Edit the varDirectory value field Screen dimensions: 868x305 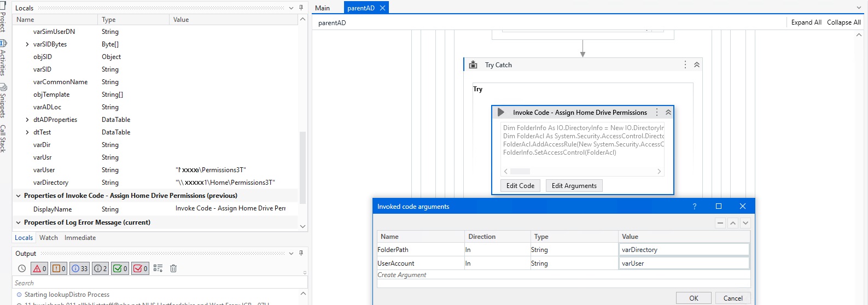(684, 250)
